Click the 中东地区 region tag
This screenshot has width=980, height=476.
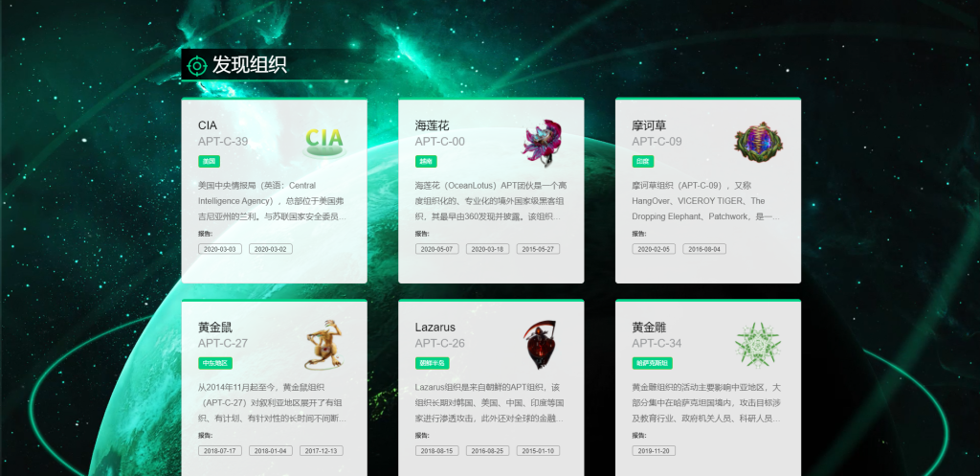pyautogui.click(x=215, y=363)
